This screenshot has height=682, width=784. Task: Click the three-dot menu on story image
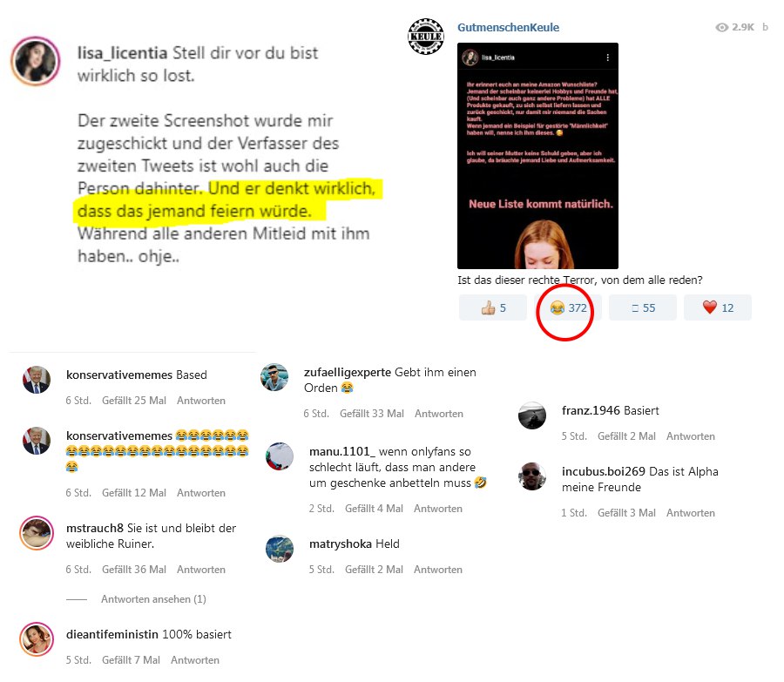(x=607, y=57)
